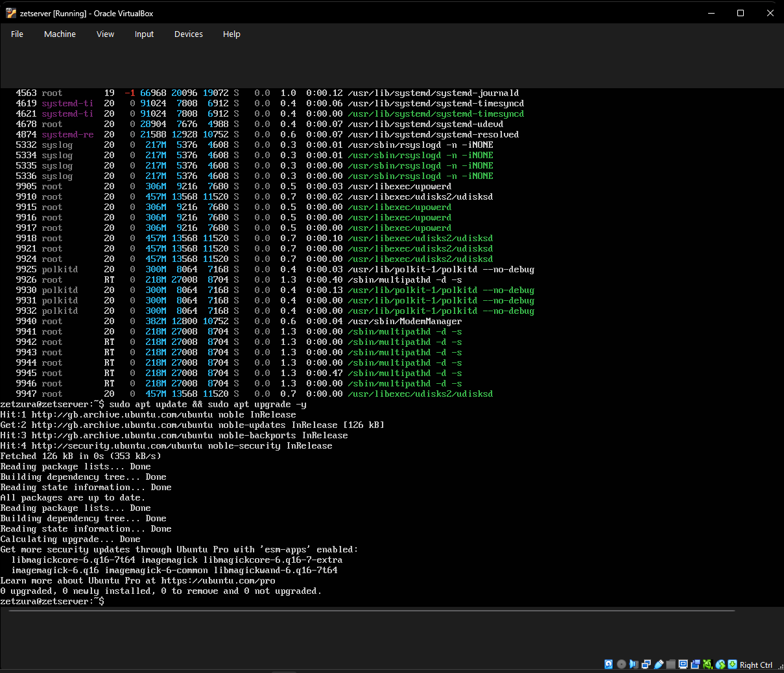Open the Machine menu
Image resolution: width=784 pixels, height=673 pixels.
[x=60, y=34]
